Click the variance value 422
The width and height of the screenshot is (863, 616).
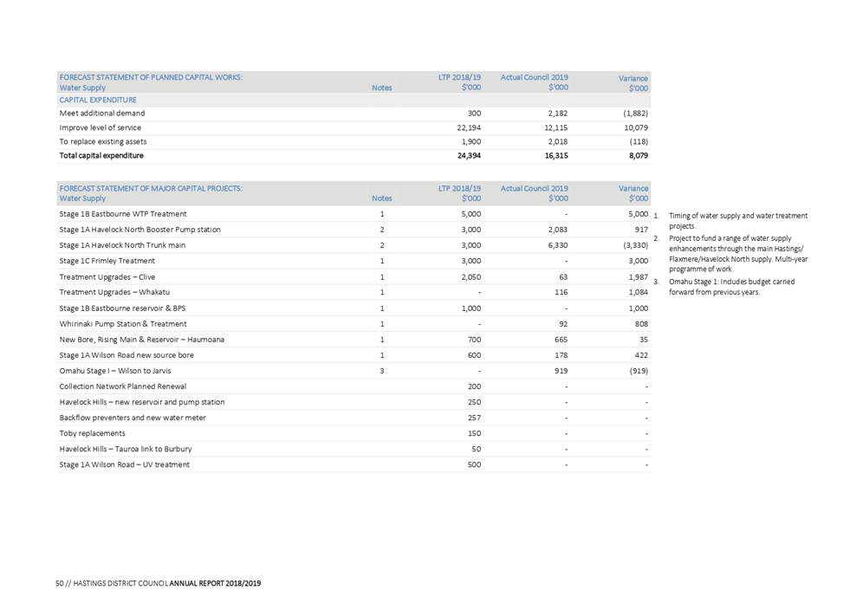tap(641, 355)
